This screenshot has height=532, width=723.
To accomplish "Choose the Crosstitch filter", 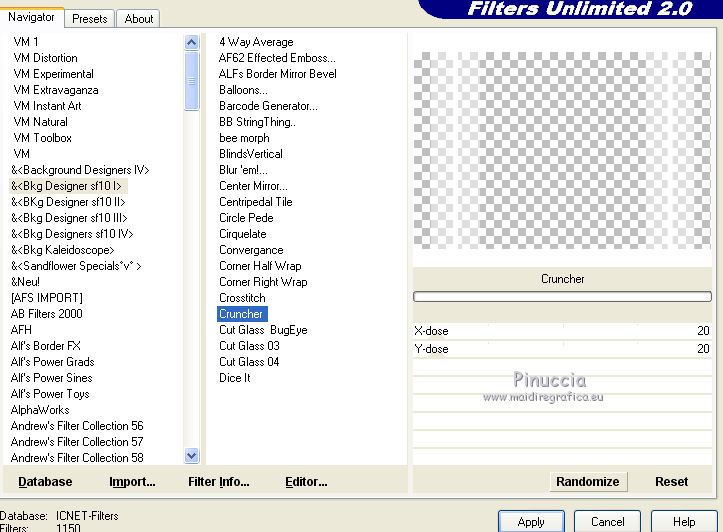I will point(243,298).
